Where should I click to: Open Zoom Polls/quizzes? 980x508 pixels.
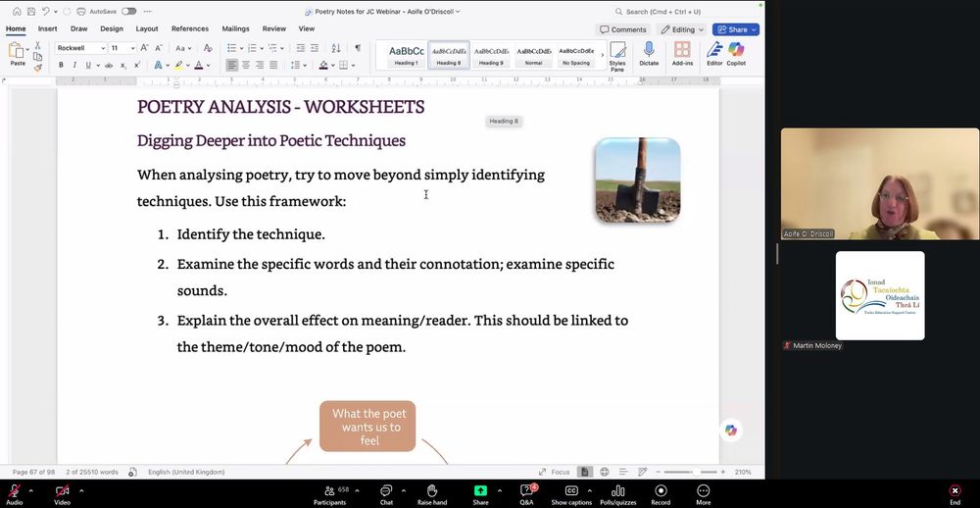(617, 493)
